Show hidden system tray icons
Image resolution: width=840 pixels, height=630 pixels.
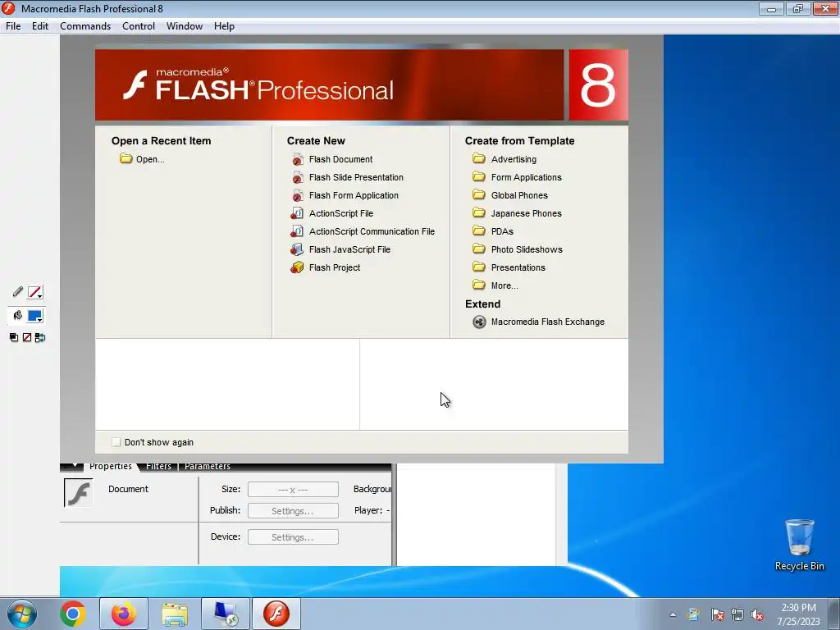coord(673,615)
